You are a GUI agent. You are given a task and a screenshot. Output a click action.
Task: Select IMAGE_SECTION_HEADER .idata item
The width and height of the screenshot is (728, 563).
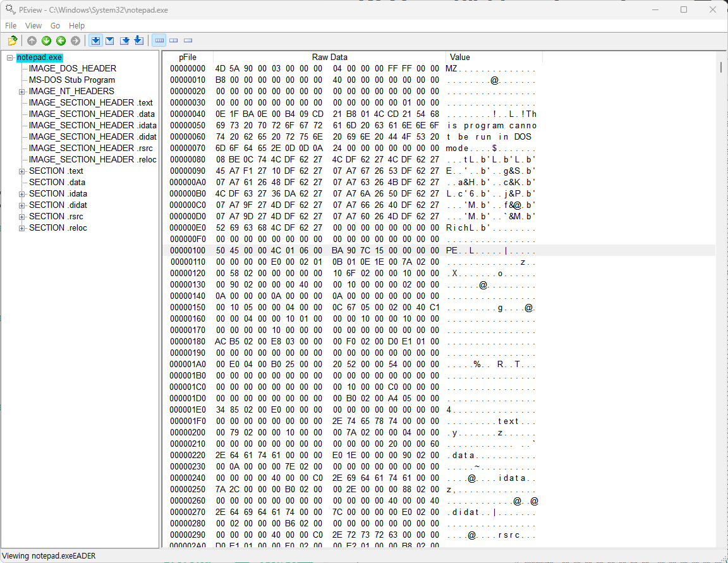(x=92, y=125)
